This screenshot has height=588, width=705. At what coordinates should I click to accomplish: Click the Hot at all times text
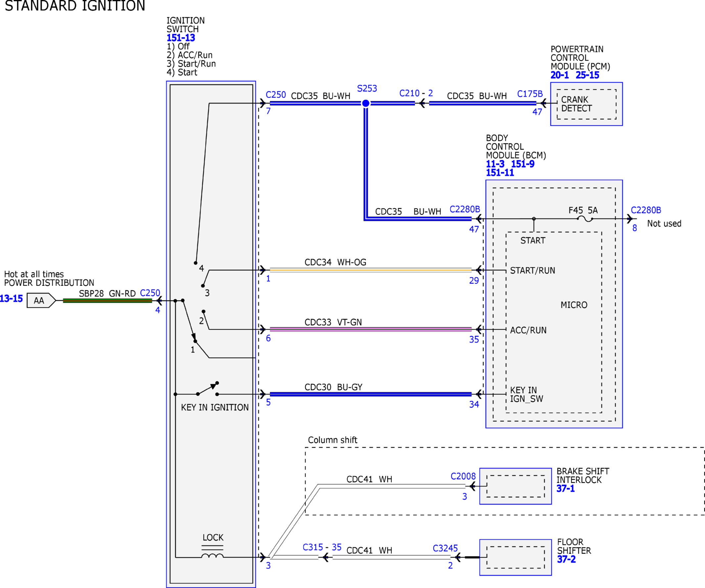[x=34, y=274]
